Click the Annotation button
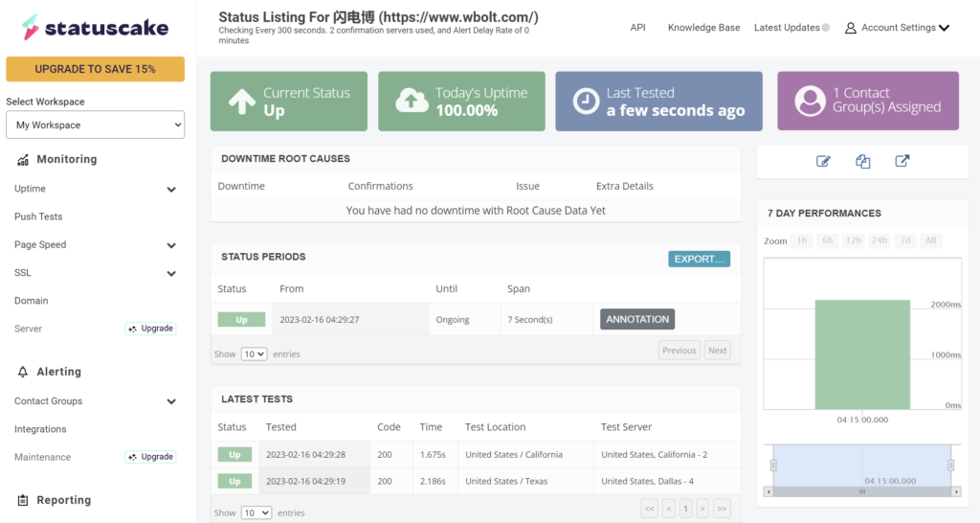This screenshot has width=980, height=523. tap(636, 319)
